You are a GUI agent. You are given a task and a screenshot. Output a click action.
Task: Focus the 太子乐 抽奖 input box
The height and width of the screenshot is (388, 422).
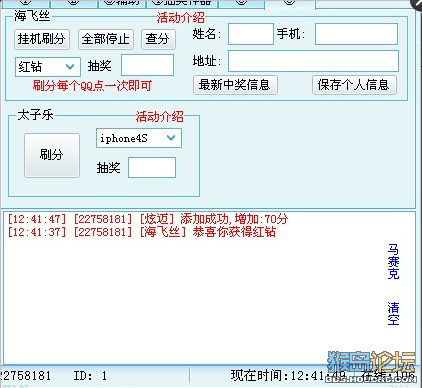click(x=152, y=167)
